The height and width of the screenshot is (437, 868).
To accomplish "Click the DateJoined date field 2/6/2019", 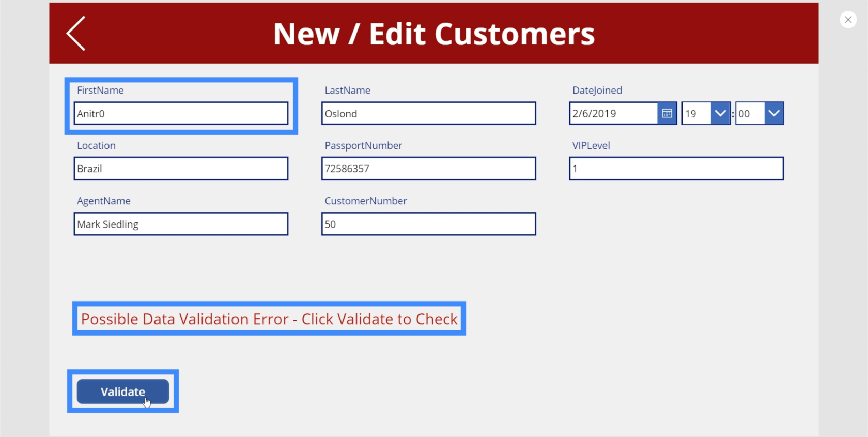I will tap(613, 113).
